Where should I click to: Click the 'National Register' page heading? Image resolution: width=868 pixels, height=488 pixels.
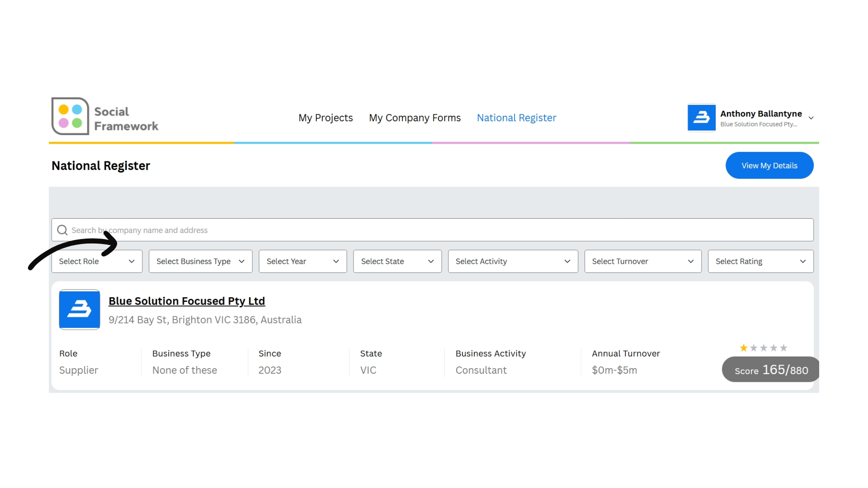pyautogui.click(x=101, y=166)
